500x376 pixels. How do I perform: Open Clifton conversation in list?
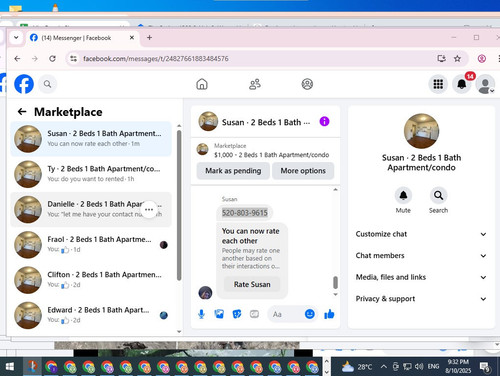(x=91, y=280)
